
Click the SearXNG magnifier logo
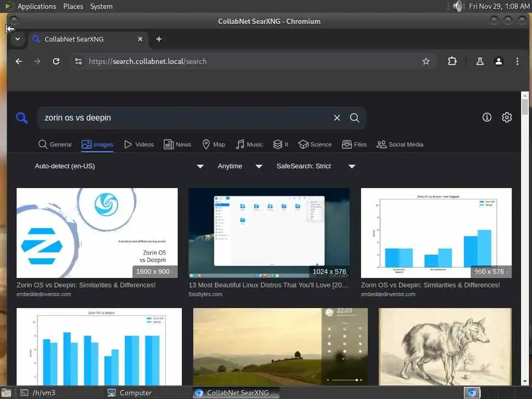[x=22, y=118]
